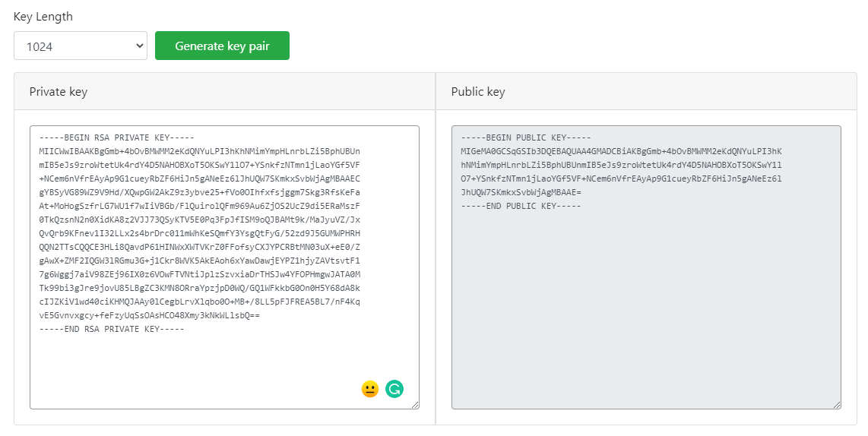
Task: Focus the empty area of public key textarea
Action: pos(646,304)
